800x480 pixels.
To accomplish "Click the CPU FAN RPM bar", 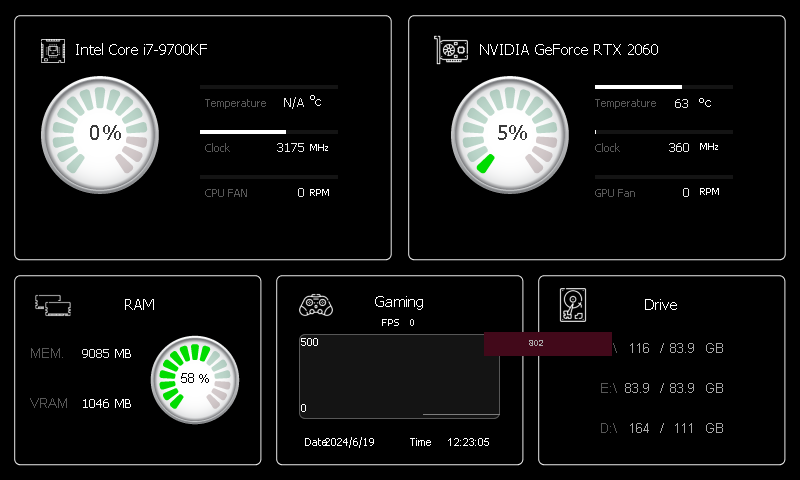I will (268, 177).
